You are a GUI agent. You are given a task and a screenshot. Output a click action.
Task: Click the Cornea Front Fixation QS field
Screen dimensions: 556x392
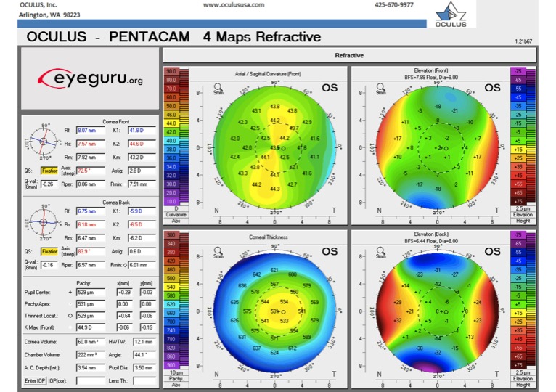pyautogui.click(x=49, y=171)
